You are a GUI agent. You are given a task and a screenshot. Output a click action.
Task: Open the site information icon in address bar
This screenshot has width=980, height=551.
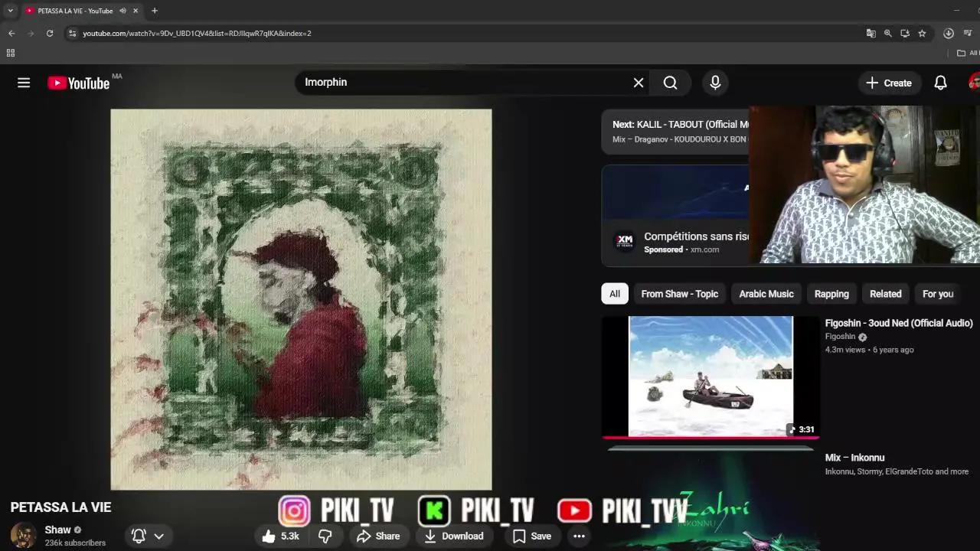pos(72,34)
